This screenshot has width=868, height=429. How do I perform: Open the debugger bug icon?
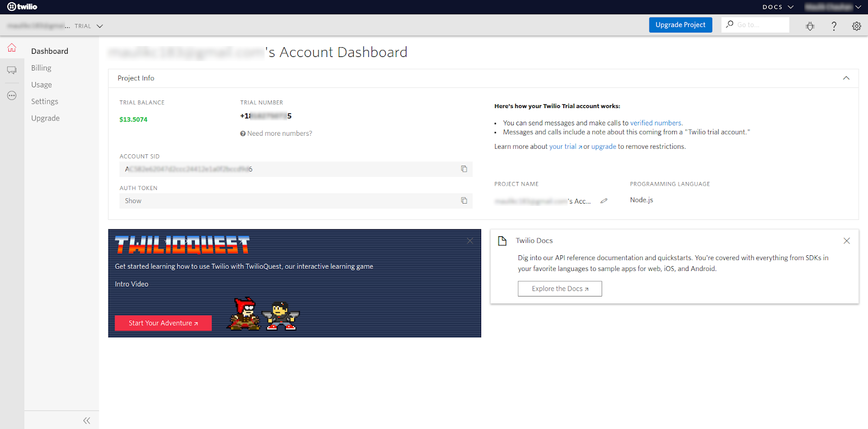[810, 26]
